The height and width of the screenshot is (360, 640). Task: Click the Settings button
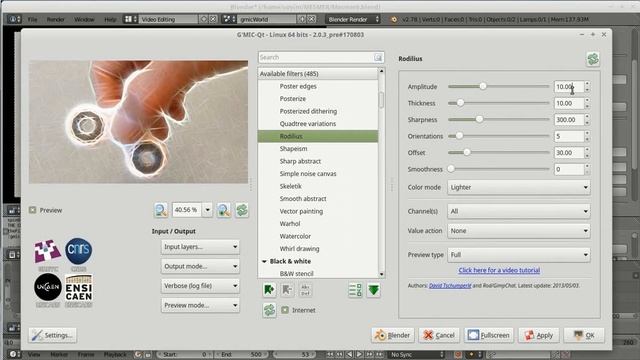click(x=53, y=335)
